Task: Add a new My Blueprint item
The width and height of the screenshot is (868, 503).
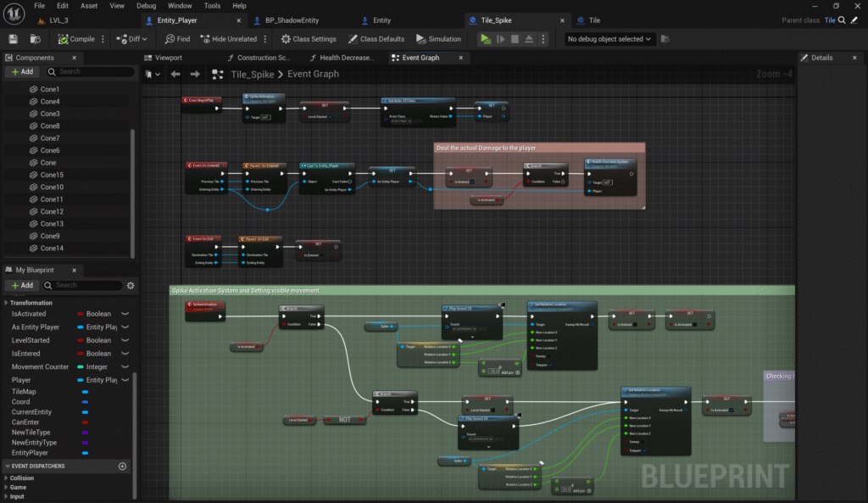Action: click(22, 285)
